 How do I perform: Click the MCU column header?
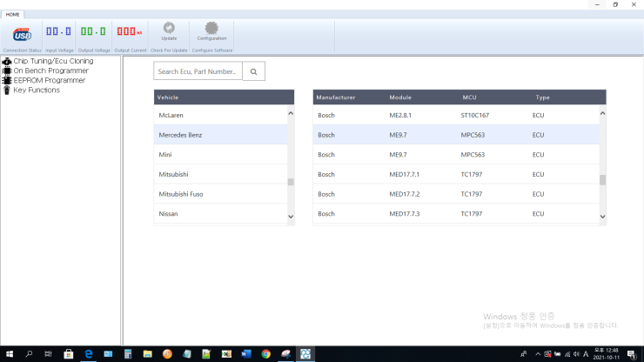click(x=469, y=97)
